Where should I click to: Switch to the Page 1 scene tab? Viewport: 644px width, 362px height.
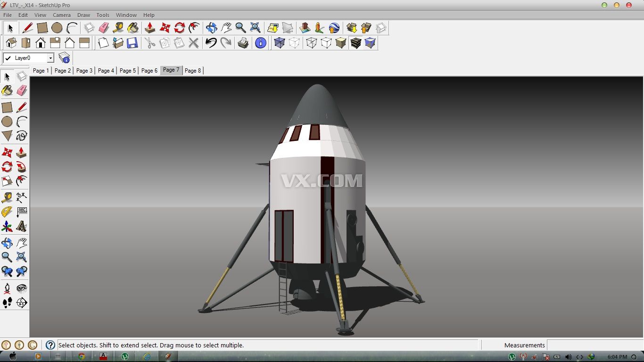click(41, 70)
